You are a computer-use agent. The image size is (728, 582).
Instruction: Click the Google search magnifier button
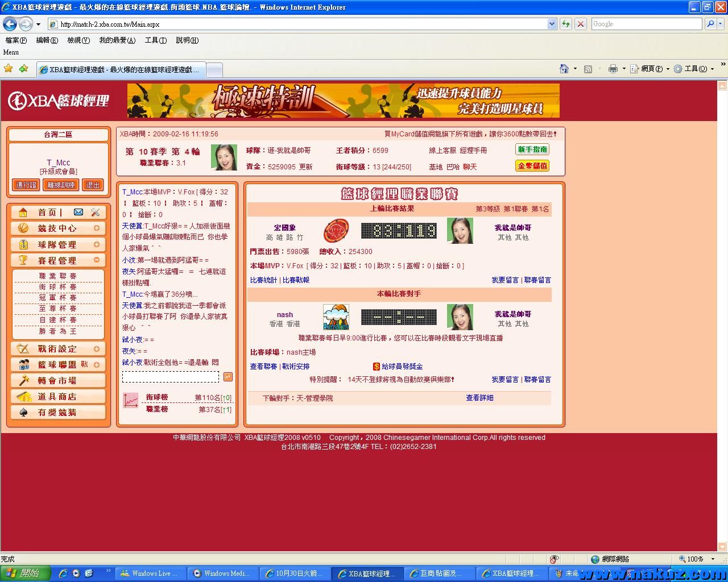click(x=710, y=24)
